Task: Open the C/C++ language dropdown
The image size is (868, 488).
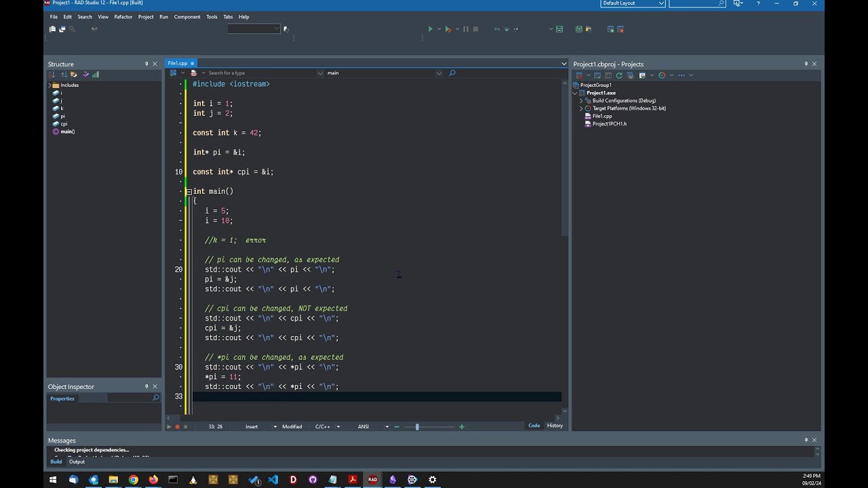Action: tap(338, 426)
